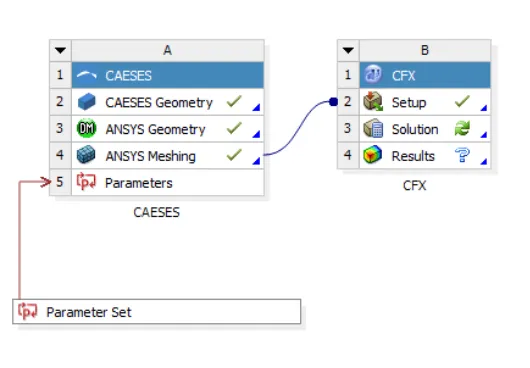Click the ANSYS Meshing grid cube icon
This screenshot has height=368, width=530.
point(86,155)
